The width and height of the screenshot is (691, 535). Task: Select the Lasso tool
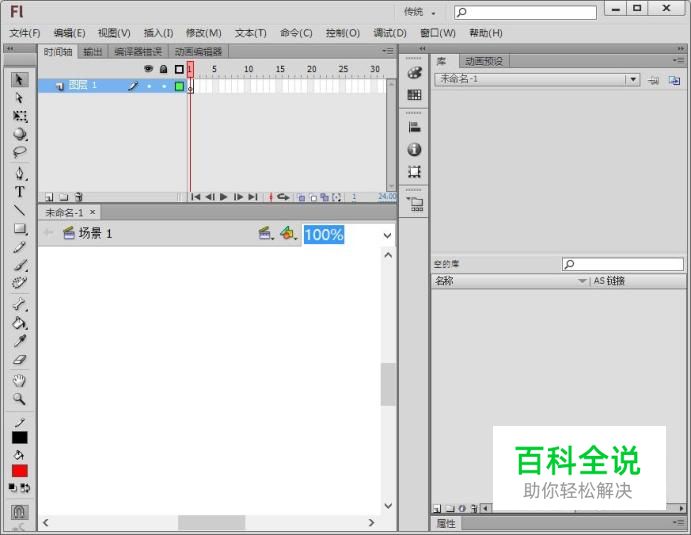(x=19, y=152)
